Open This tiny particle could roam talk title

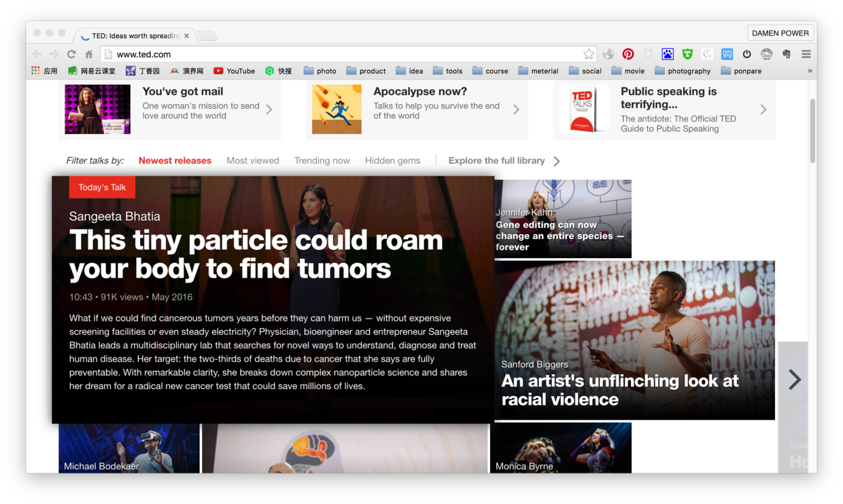(x=256, y=254)
